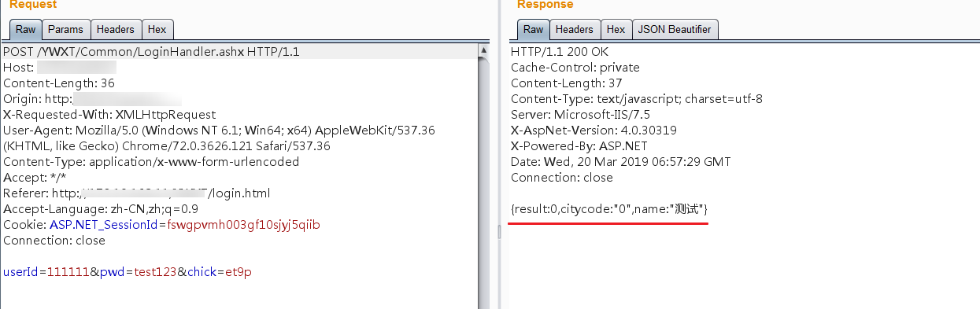Click the response Connection: close line

point(561,178)
